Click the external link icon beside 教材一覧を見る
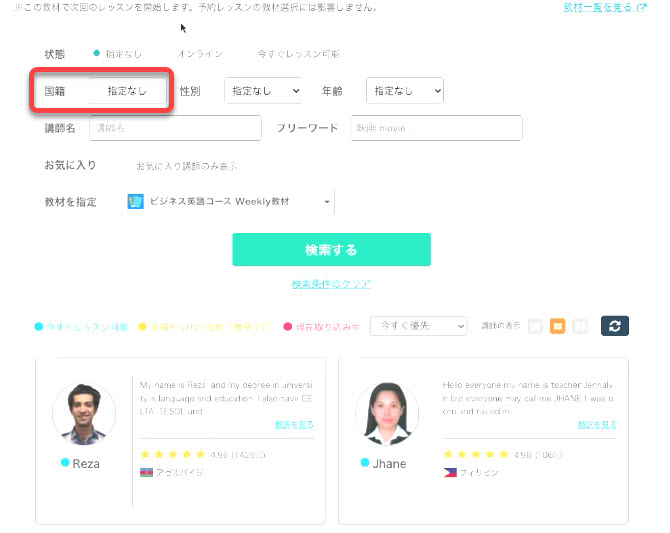670x533 pixels. point(641,7)
